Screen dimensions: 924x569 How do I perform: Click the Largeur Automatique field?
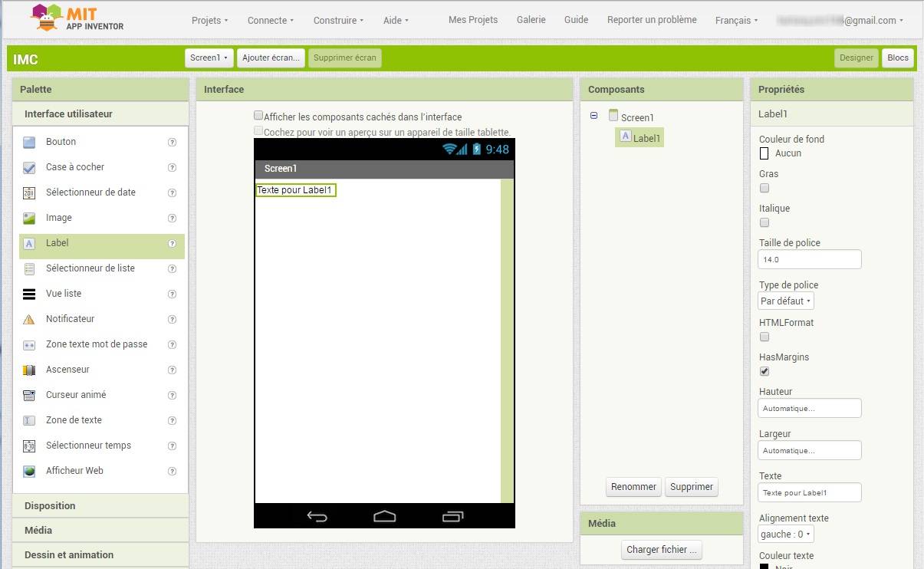click(810, 451)
